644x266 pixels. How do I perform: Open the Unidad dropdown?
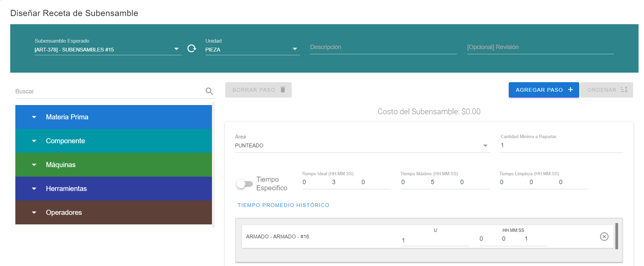coord(295,49)
